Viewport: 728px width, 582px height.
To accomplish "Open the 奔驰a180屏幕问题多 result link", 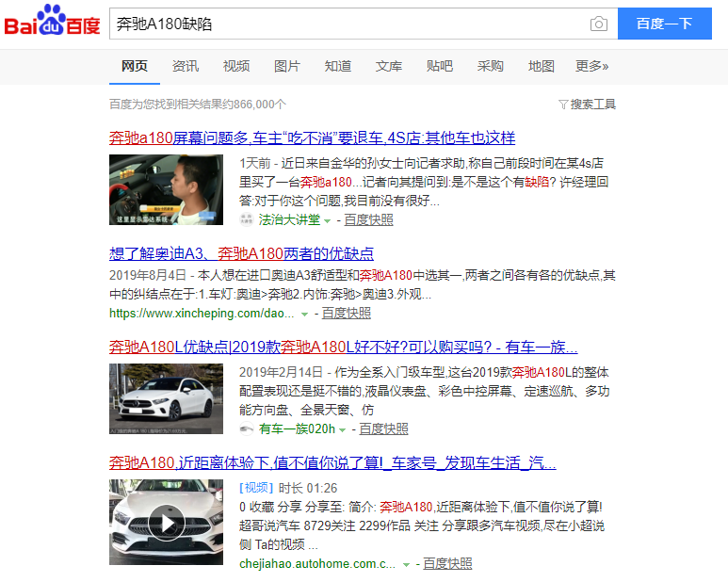I will [x=312, y=137].
